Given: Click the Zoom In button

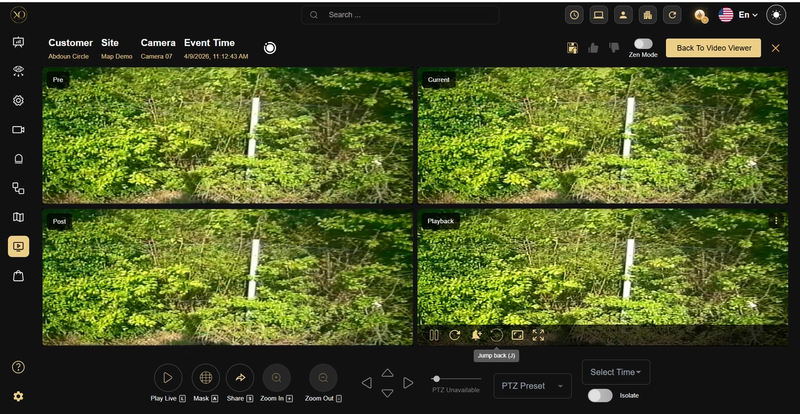Looking at the screenshot, I should [x=277, y=378].
